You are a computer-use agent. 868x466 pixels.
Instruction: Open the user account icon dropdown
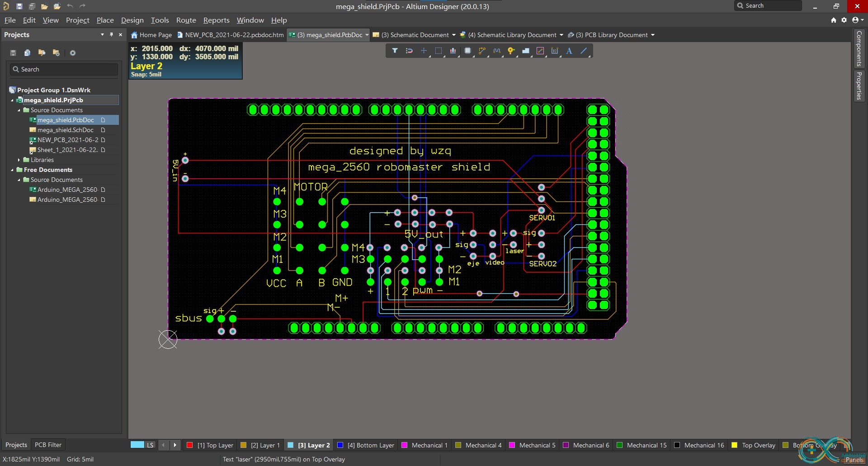coord(858,20)
